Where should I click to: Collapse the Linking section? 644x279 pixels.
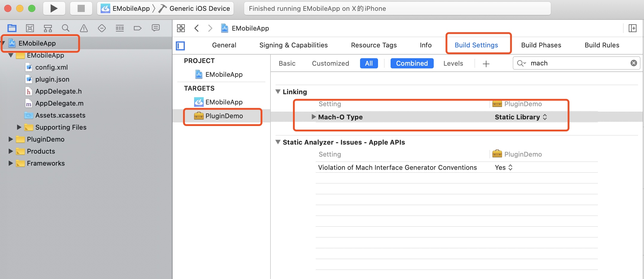pos(278,91)
